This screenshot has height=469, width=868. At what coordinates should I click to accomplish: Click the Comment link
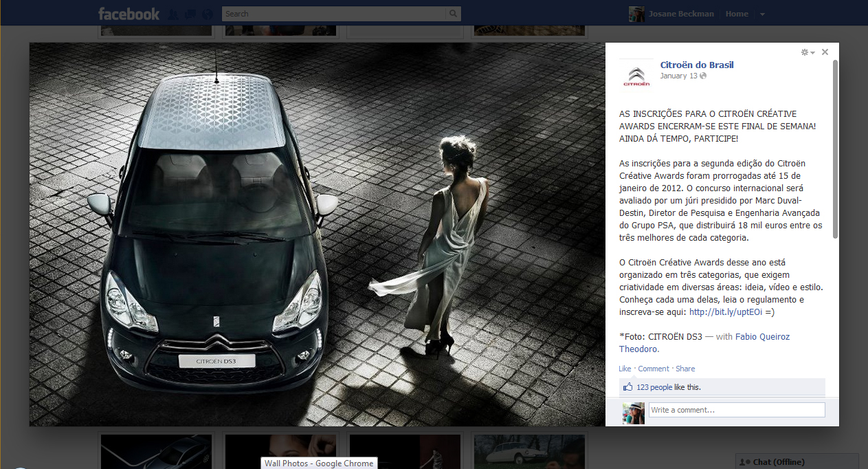tap(653, 369)
